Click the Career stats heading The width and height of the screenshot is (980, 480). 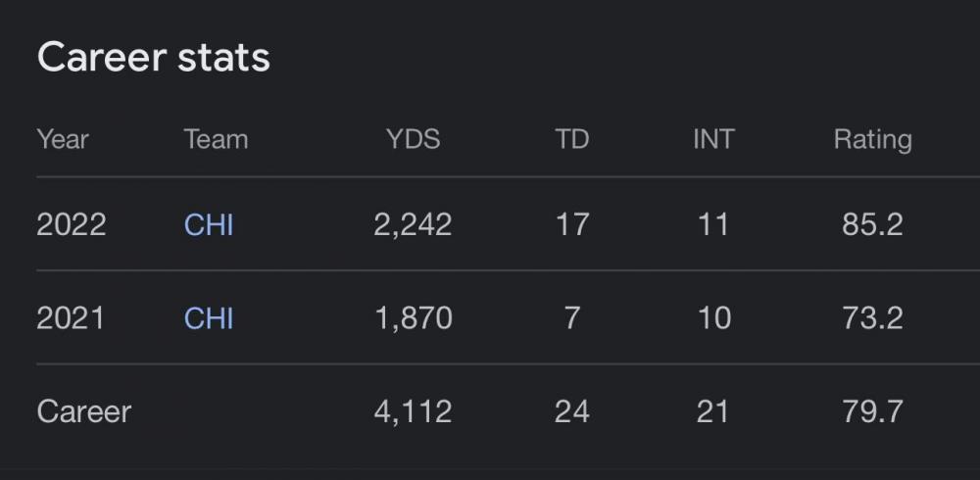tap(154, 58)
